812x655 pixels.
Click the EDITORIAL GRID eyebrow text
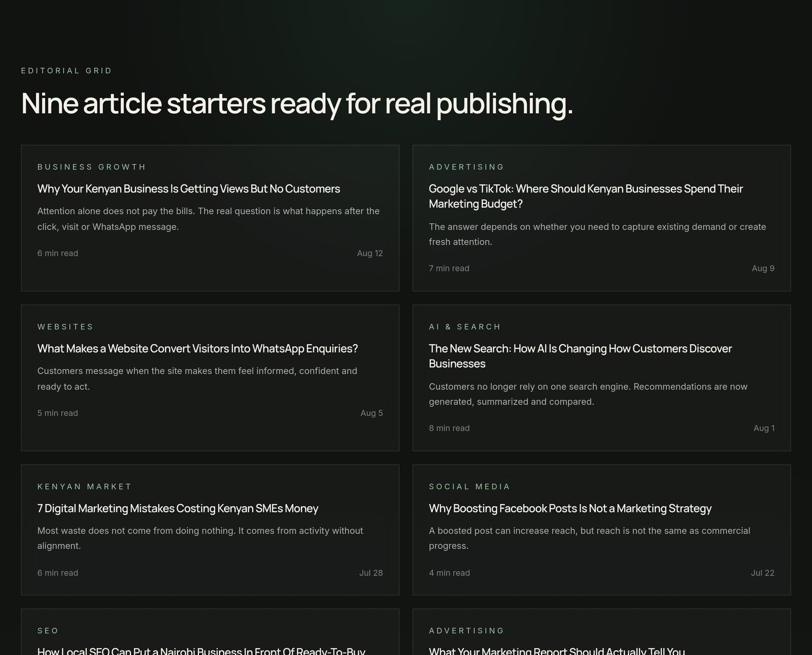(66, 71)
